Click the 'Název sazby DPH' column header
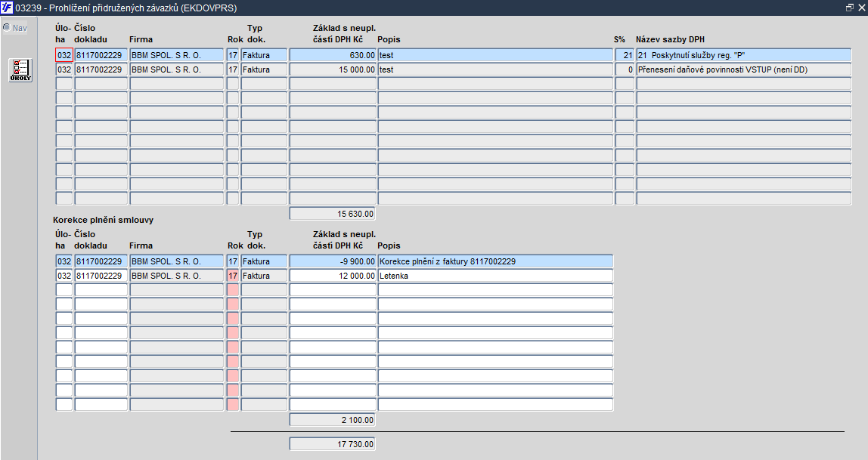Image resolution: width=868 pixels, height=460 pixels. tap(671, 39)
